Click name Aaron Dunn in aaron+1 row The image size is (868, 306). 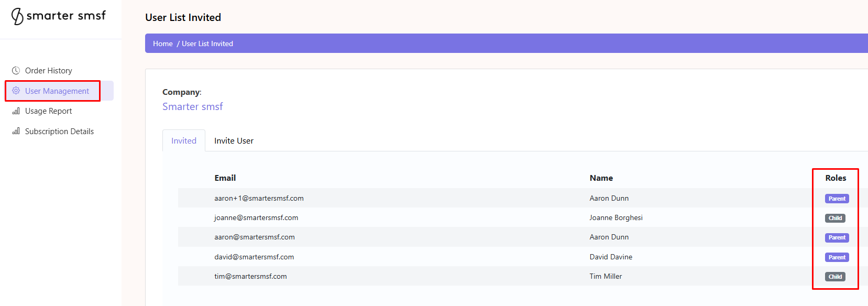click(609, 198)
